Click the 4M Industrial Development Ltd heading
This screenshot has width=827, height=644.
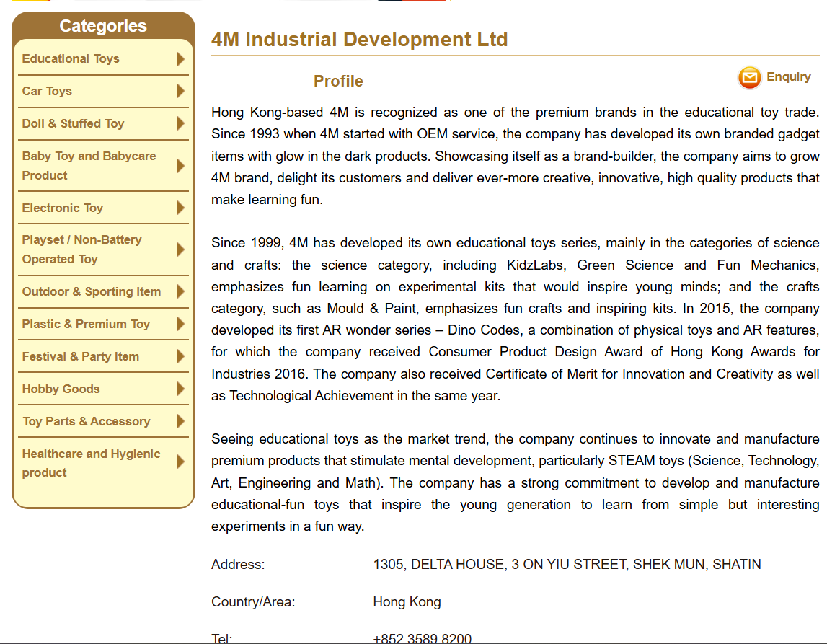(x=360, y=40)
